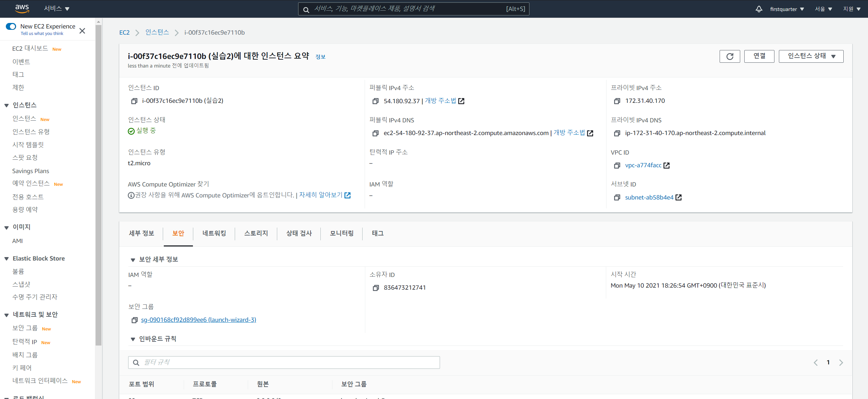Open subnet-ab58b4e4 link
868x399 pixels.
coord(649,197)
